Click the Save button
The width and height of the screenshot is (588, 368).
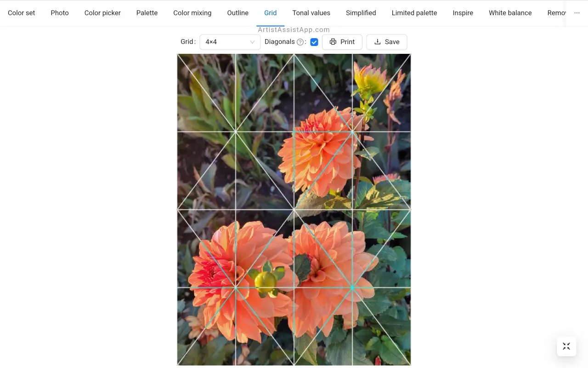tap(387, 42)
